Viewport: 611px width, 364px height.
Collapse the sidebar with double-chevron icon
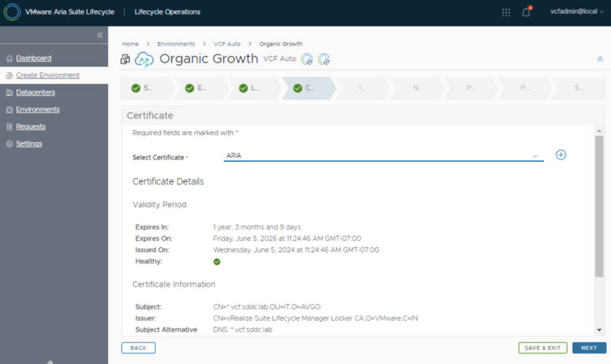pos(100,35)
